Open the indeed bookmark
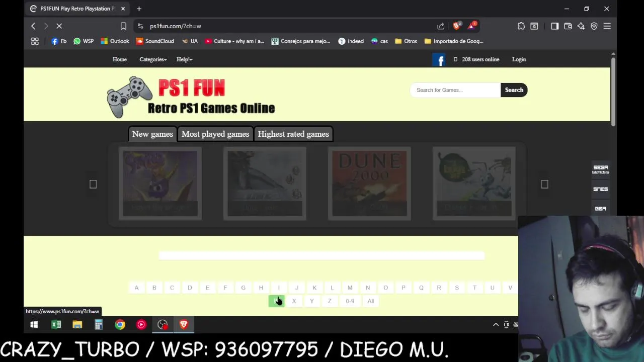 click(x=351, y=41)
